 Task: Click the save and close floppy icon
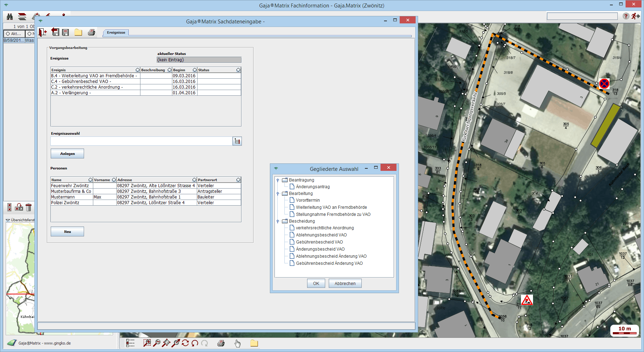(x=55, y=32)
